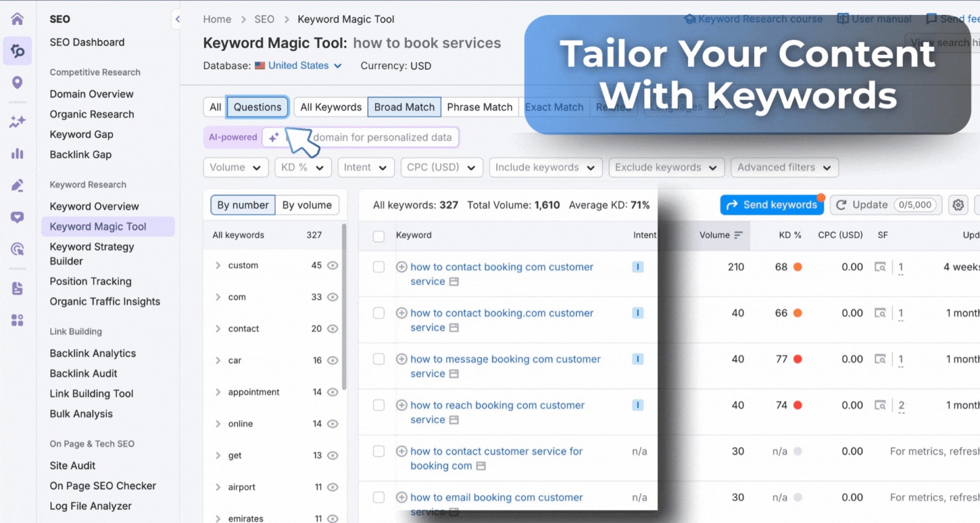Toggle eye icon for custom group

coord(333,265)
